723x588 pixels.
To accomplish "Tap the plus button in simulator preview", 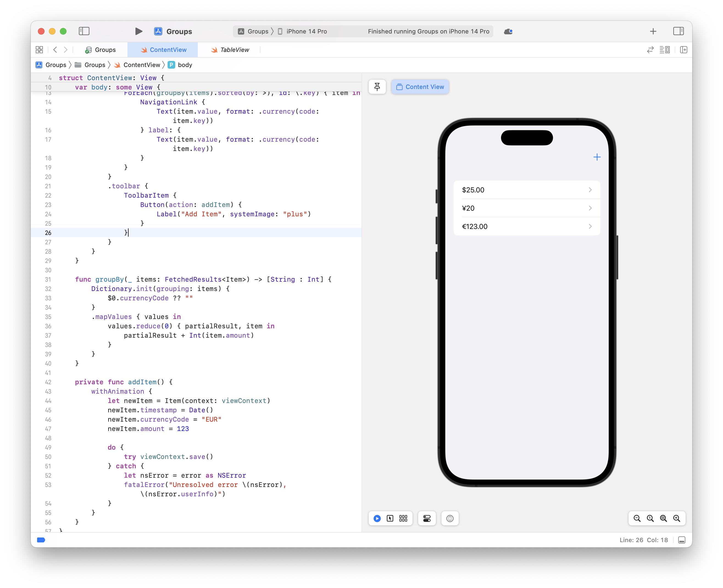I will click(597, 157).
